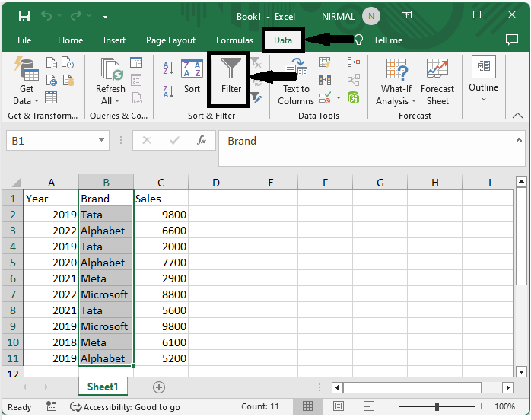This screenshot has height=420, width=531.
Task: Sort A to Z ascending
Action: pyautogui.click(x=169, y=68)
